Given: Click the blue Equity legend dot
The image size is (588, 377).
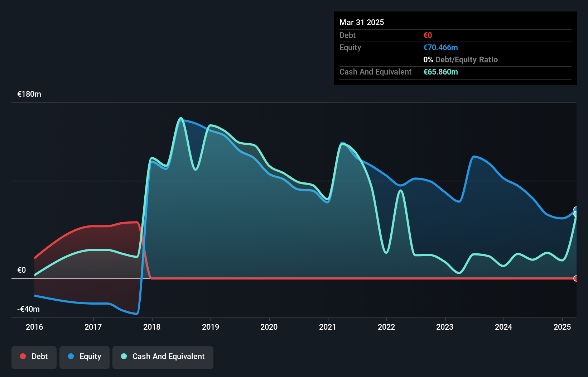Looking at the screenshot, I should 71,356.
